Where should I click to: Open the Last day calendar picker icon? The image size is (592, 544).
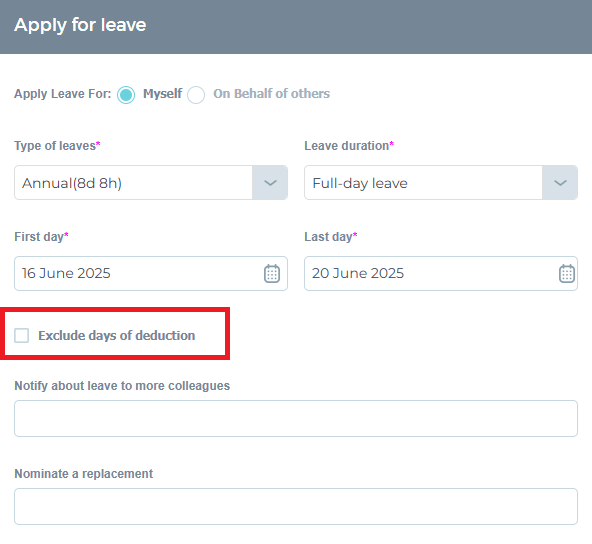(x=566, y=273)
